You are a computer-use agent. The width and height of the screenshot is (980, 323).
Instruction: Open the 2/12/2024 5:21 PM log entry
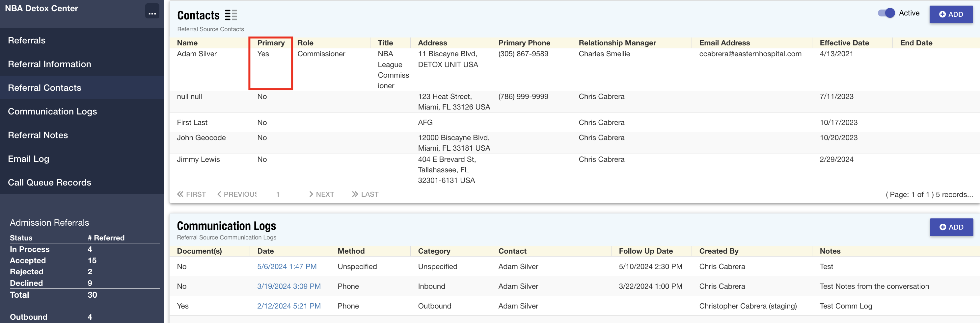[289, 306]
